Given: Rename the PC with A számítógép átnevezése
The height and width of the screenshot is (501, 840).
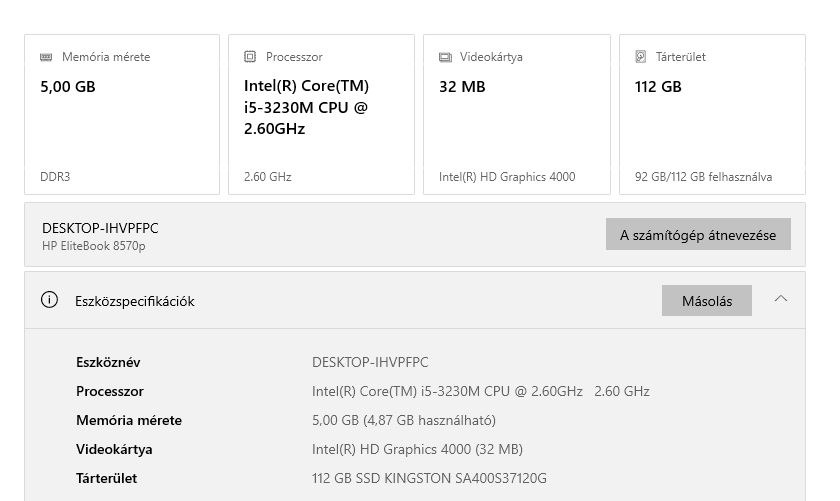Looking at the screenshot, I should (698, 235).
